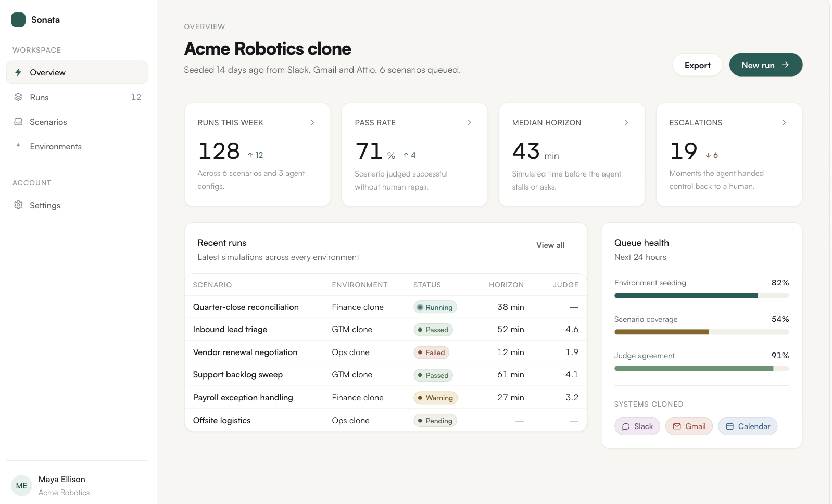Open Runs This Week card chevron
Screen dimensions: 832x504
click(x=312, y=123)
